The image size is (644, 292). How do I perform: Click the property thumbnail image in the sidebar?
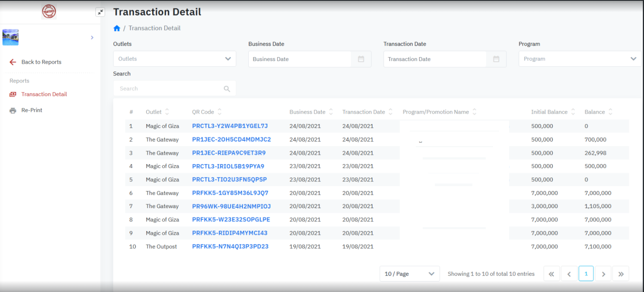point(10,38)
